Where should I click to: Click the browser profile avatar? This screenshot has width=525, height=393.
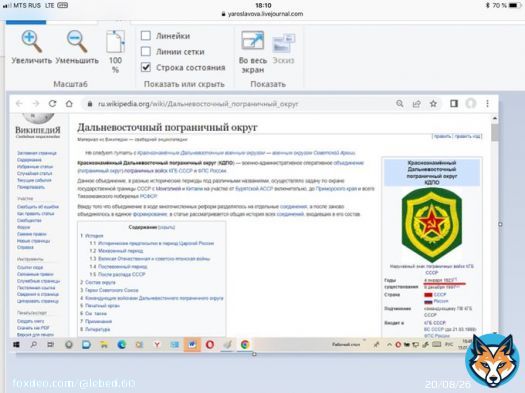(x=471, y=104)
